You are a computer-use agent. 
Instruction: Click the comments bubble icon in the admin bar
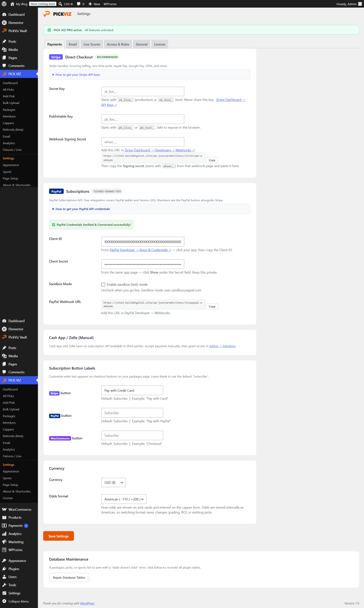tap(79, 3)
